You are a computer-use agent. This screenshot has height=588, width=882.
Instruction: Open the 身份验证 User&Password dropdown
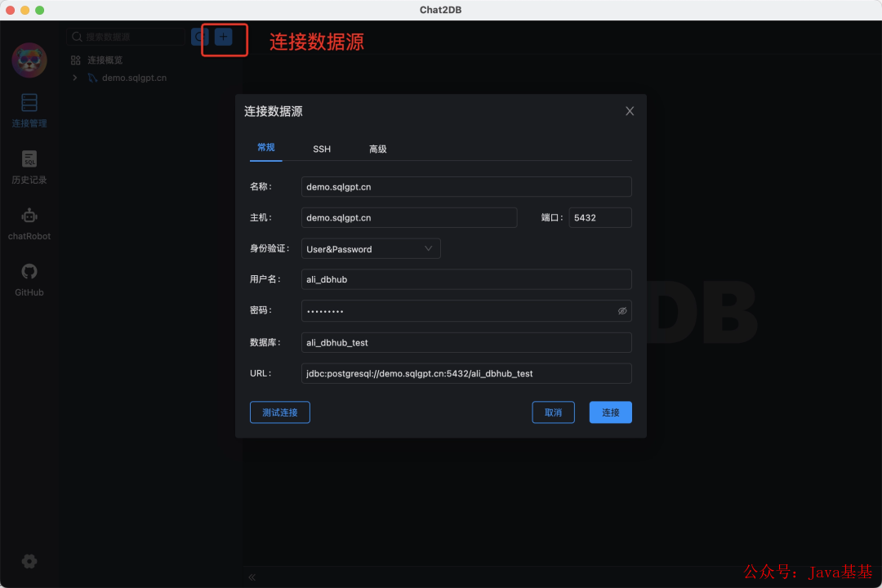click(x=371, y=249)
